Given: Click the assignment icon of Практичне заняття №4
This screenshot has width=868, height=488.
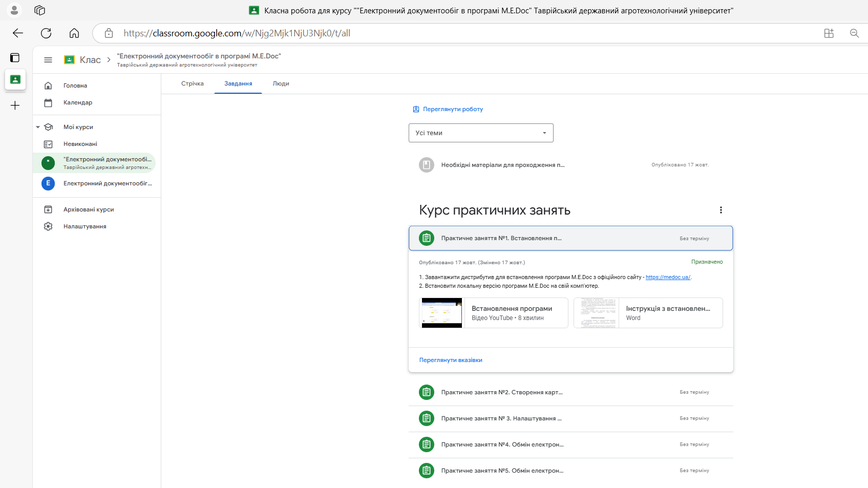Looking at the screenshot, I should tap(427, 444).
